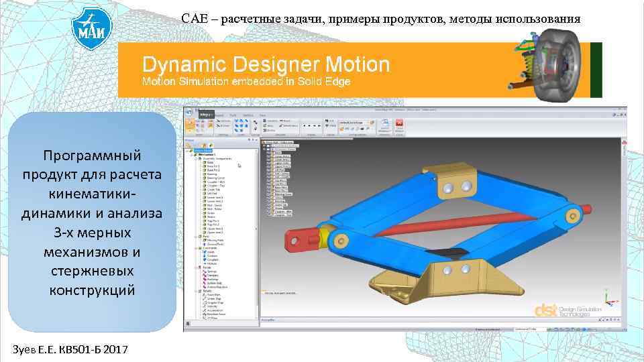Select Base in the motion tree
Screen dimensions: 644x362
(210, 162)
